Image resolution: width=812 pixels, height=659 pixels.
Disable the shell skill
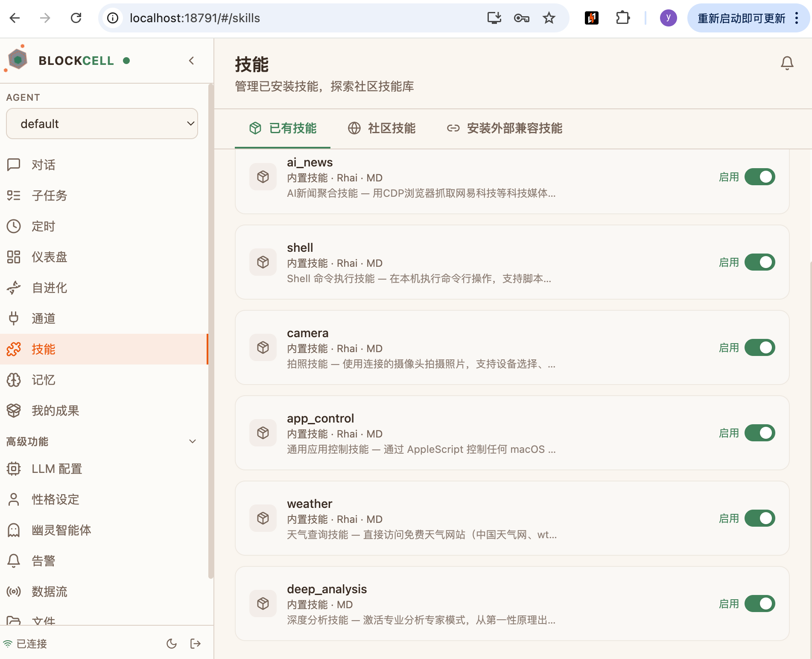pyautogui.click(x=759, y=262)
